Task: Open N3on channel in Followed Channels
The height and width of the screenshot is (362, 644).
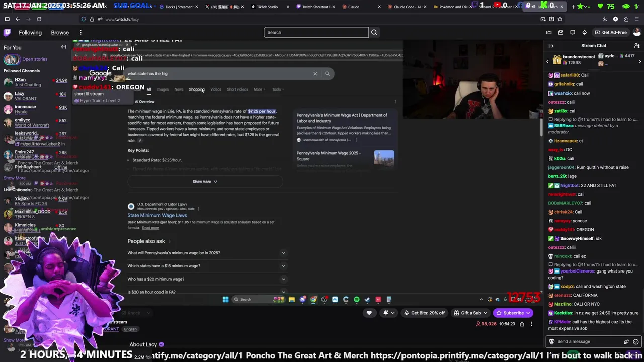Action: point(35,82)
